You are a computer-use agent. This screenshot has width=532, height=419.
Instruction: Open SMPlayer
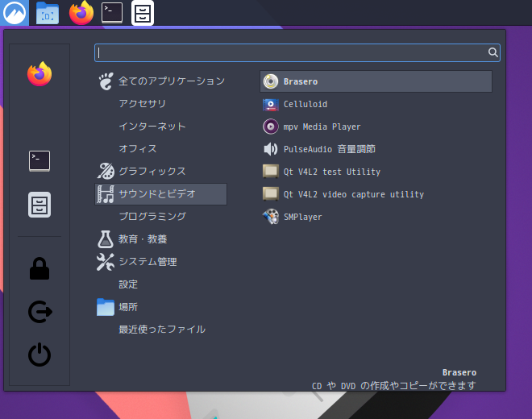(376, 217)
